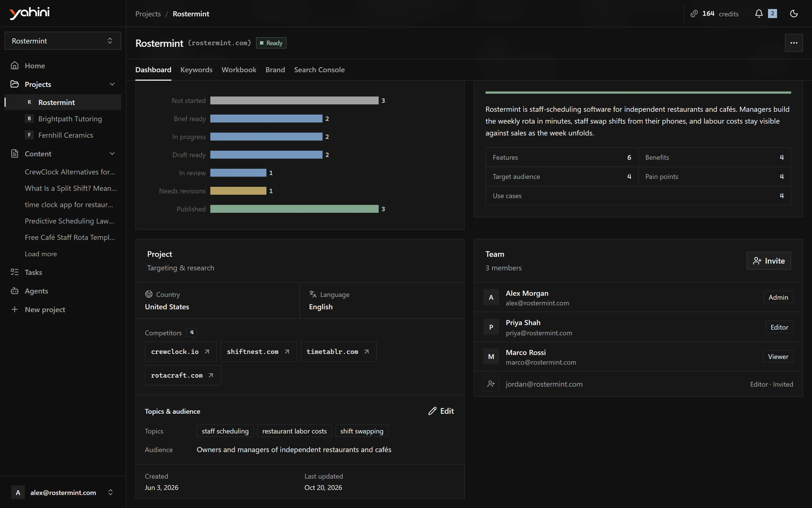Change Priya Shah's Editor role
The height and width of the screenshot is (508, 812).
point(779,327)
